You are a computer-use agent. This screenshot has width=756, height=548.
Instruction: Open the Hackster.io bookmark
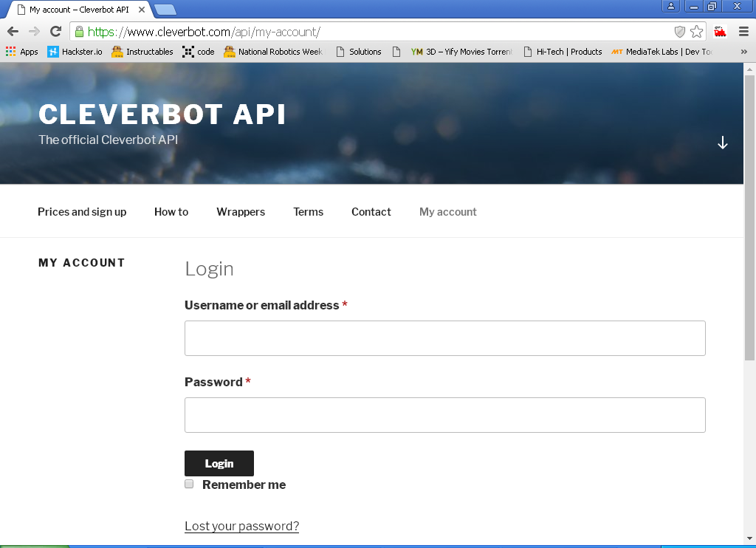75,52
